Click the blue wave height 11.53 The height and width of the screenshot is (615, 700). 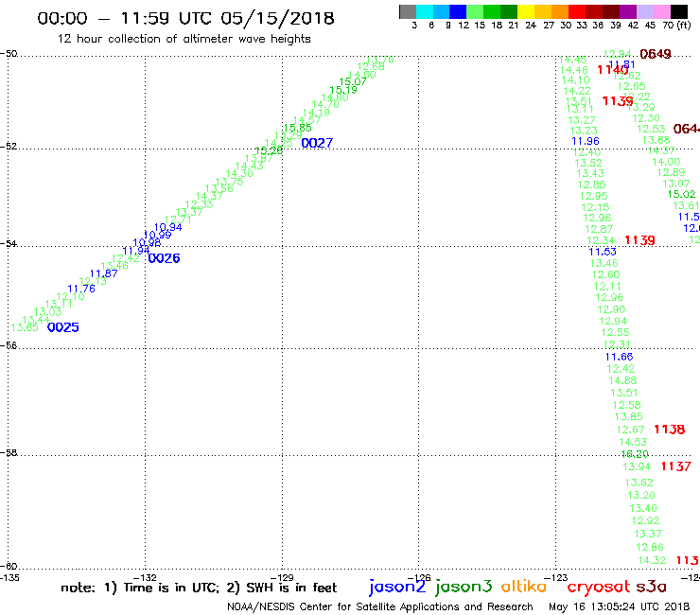click(603, 252)
